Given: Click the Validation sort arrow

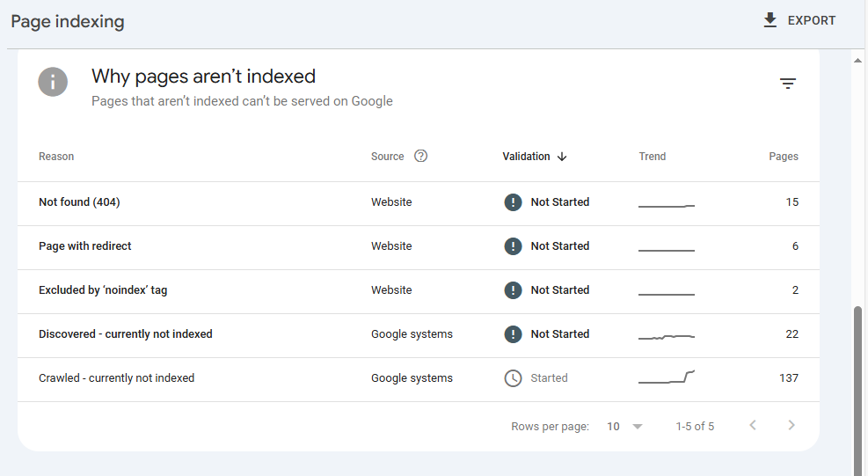Looking at the screenshot, I should coord(562,157).
